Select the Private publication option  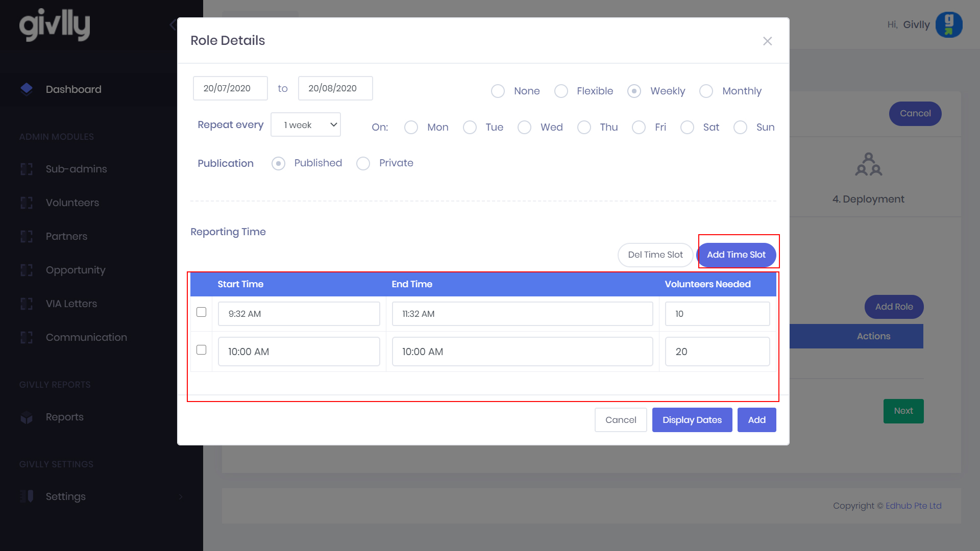click(363, 164)
